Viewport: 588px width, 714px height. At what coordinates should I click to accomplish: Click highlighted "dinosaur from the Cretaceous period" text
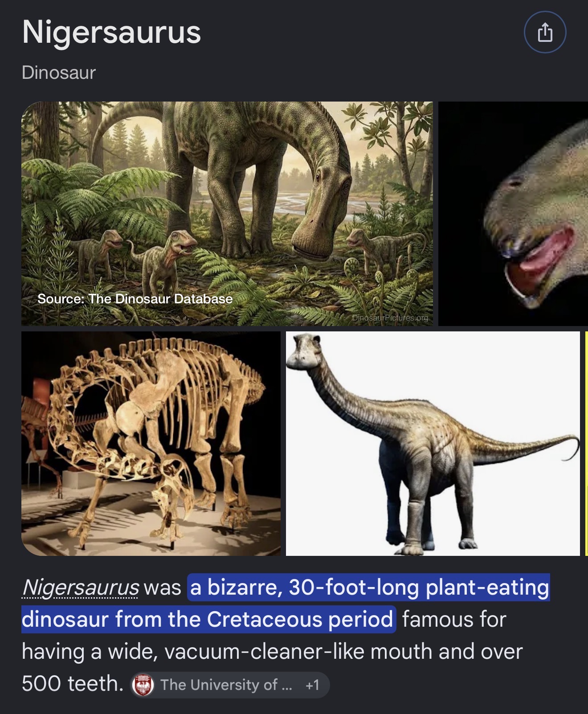pos(208,619)
